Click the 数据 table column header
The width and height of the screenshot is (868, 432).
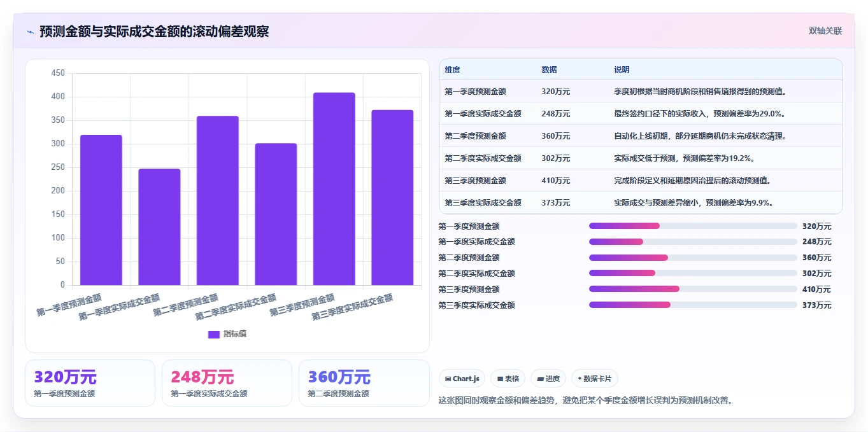[x=550, y=70]
